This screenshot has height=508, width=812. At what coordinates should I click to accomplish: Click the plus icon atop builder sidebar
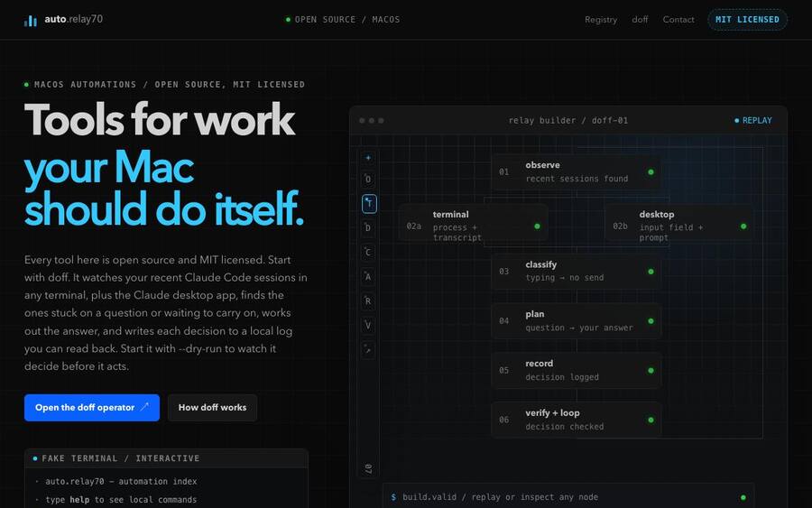click(368, 157)
